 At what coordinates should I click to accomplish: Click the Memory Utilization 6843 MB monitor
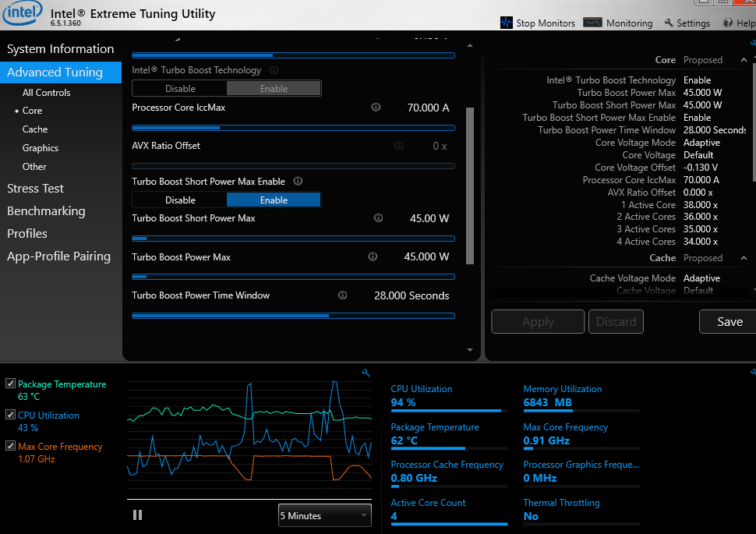coord(581,398)
